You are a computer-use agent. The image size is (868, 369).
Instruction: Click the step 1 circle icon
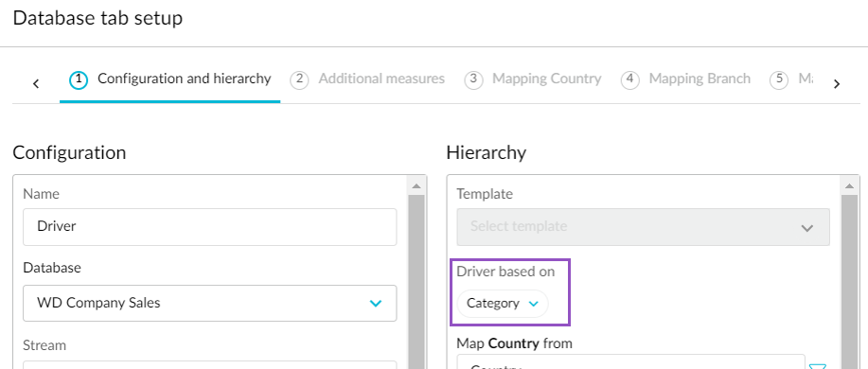click(79, 79)
